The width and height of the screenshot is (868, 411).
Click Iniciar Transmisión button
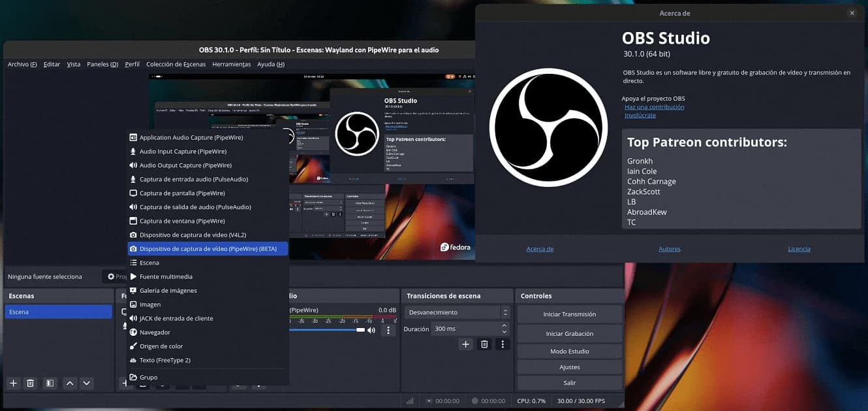coord(570,314)
